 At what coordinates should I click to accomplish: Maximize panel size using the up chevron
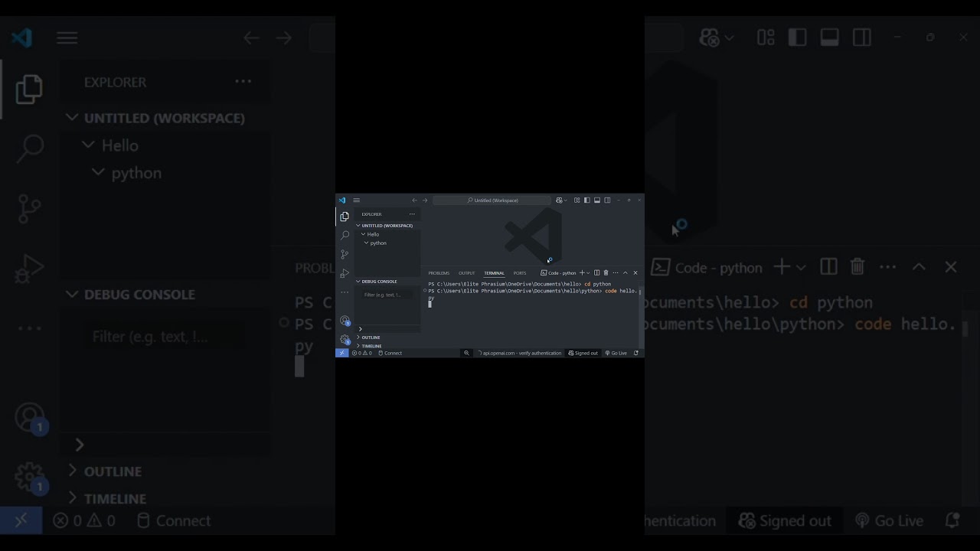tap(626, 273)
